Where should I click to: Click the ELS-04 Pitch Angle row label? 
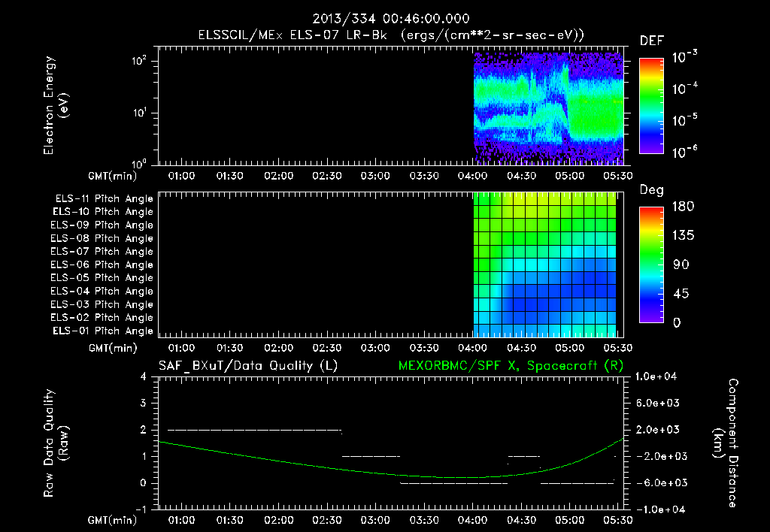pyautogui.click(x=102, y=291)
